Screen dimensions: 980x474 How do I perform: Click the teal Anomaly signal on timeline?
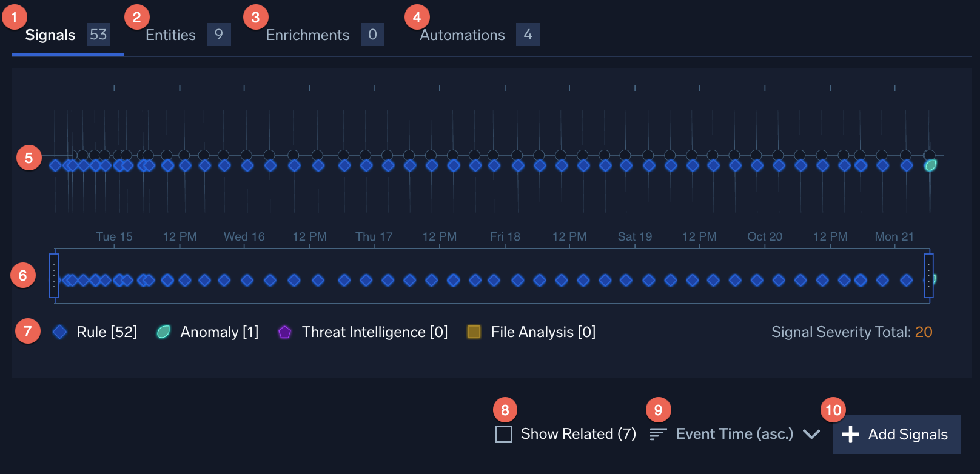pyautogui.click(x=930, y=165)
